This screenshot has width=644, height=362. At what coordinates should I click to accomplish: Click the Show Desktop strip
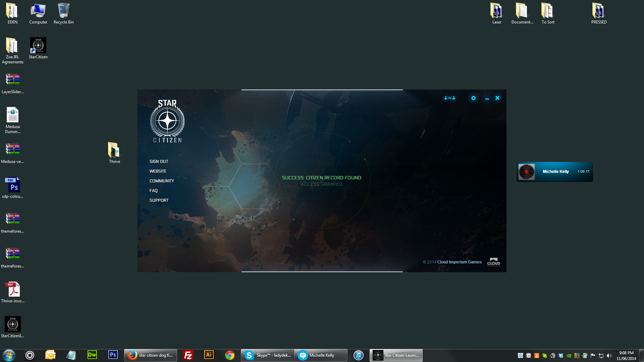641,355
